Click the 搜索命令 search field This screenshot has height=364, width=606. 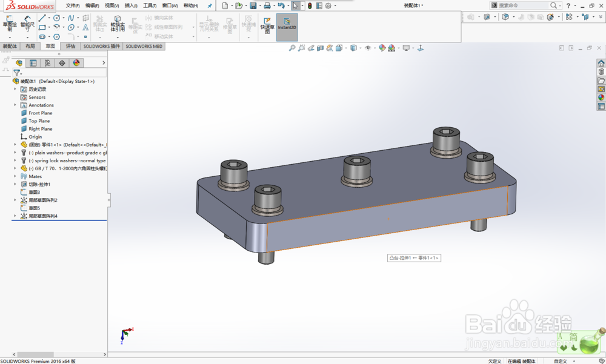coord(523,5)
